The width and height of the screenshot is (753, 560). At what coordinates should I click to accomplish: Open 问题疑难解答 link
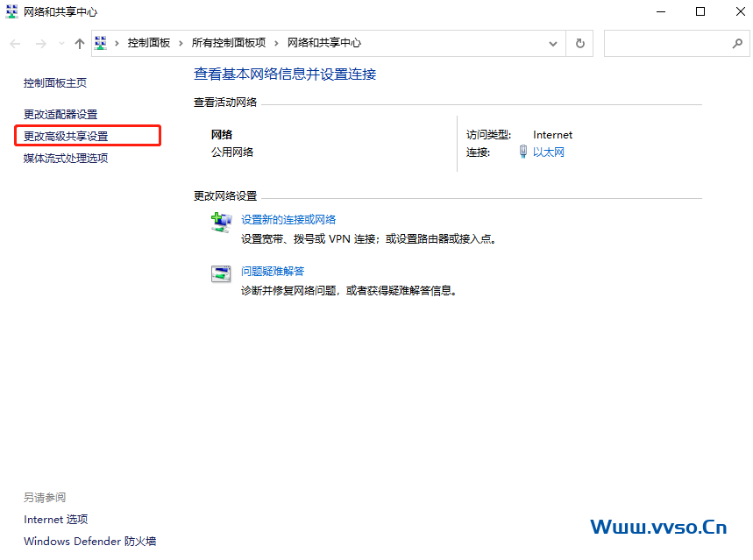[273, 272]
